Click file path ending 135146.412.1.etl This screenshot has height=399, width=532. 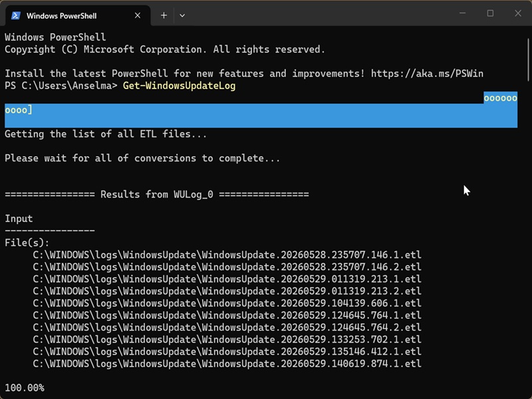[227, 352]
